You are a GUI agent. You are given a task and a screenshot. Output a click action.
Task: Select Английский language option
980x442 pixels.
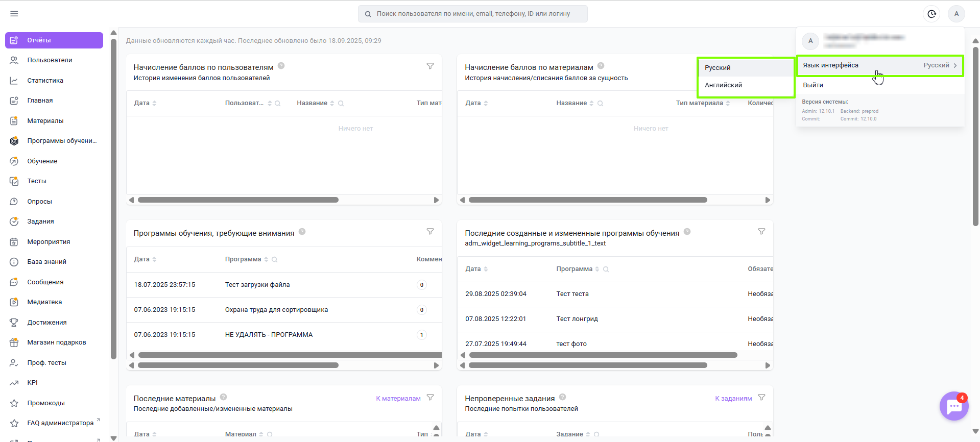point(746,85)
